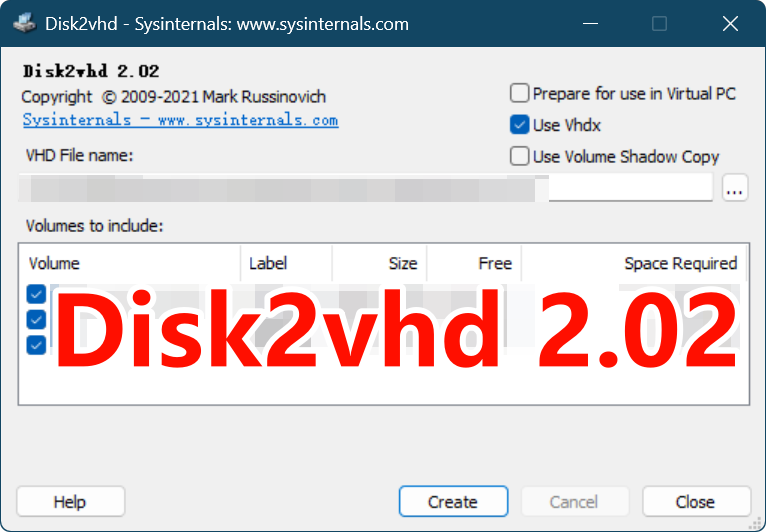This screenshot has width=766, height=532.
Task: Sort by the Size column header
Action: click(380, 263)
